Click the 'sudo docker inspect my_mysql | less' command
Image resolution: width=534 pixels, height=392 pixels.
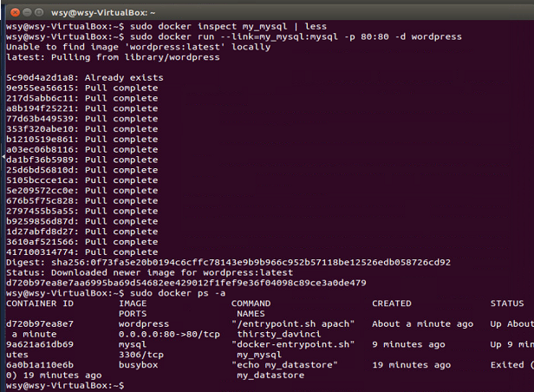(x=228, y=27)
